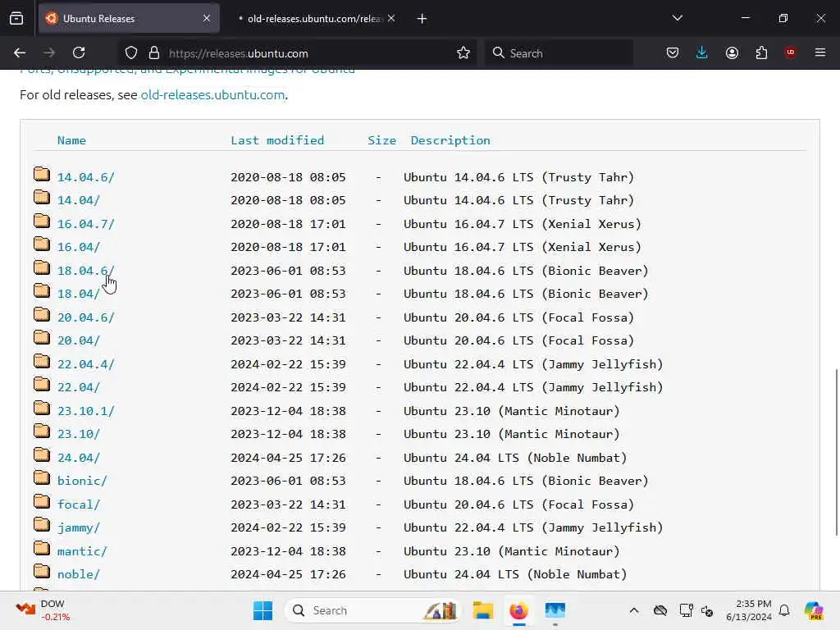Open the 20.04/ directory
Viewport: 840px width, 630px height.
point(79,340)
